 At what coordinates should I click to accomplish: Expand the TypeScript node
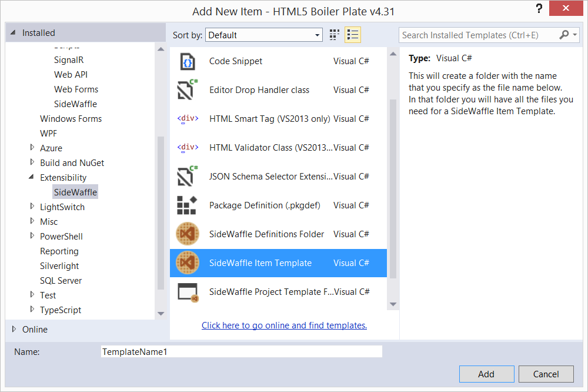(32, 310)
